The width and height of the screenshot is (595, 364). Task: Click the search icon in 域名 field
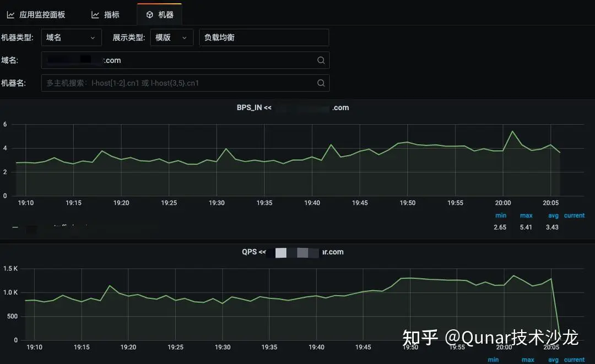[x=321, y=61]
